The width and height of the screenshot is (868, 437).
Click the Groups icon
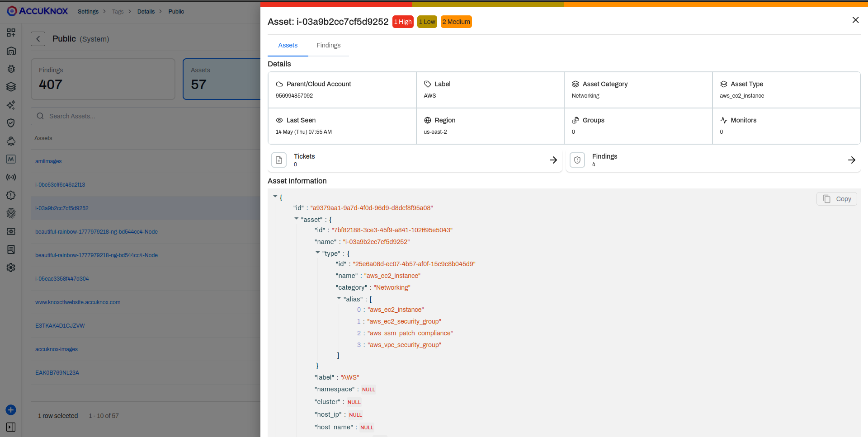pyautogui.click(x=576, y=120)
